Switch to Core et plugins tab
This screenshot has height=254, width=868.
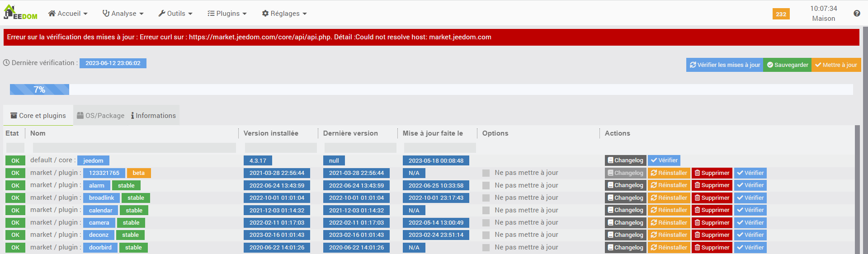[x=38, y=116]
